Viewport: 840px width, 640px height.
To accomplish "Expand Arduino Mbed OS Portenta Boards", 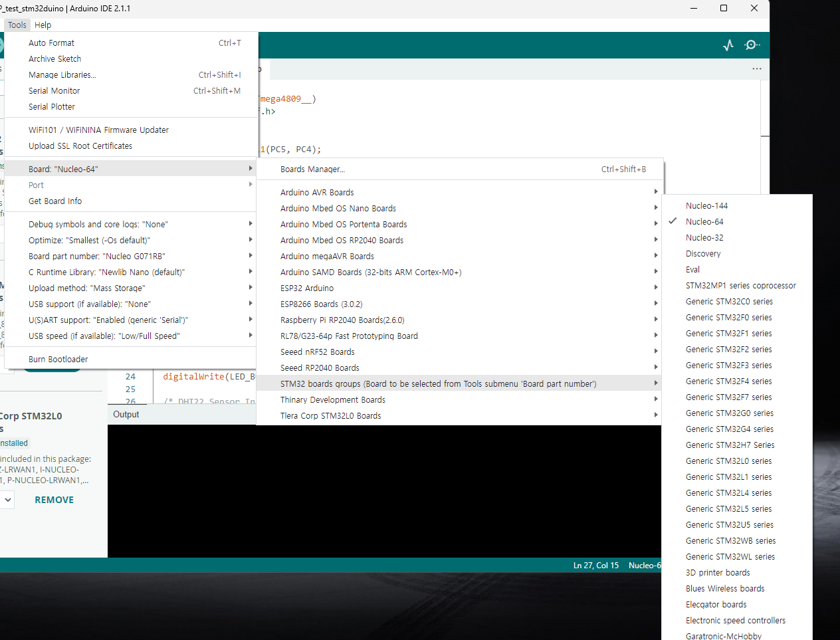I will click(459, 225).
